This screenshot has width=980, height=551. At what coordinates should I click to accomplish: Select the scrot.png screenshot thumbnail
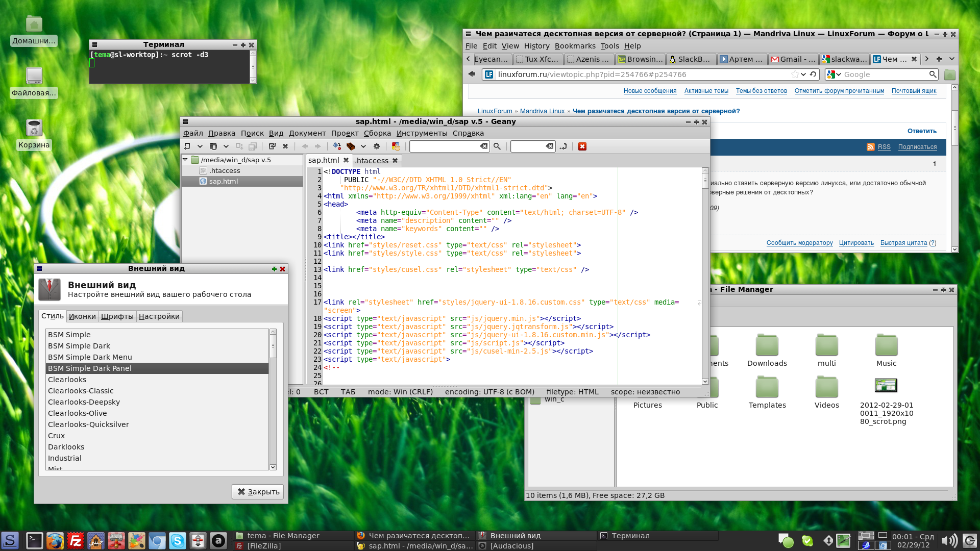tap(886, 385)
